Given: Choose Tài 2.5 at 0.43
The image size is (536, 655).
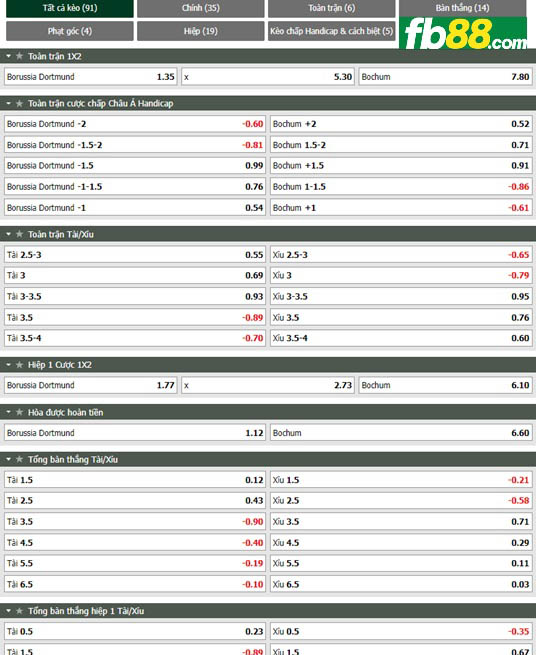Looking at the screenshot, I should tap(135, 501).
